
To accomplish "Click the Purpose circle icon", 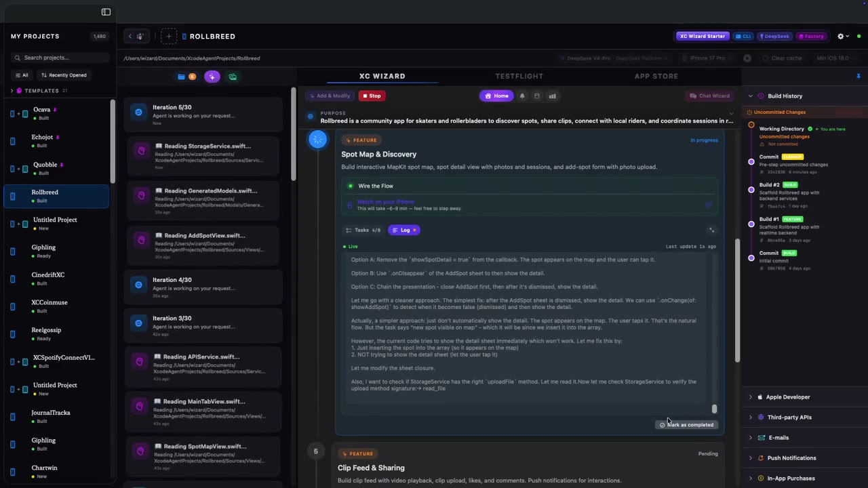I will tap(311, 117).
